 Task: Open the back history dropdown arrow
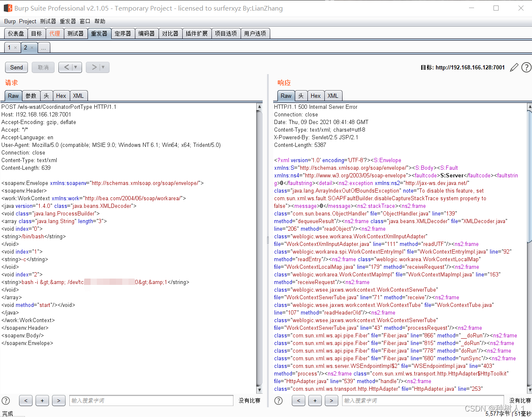[77, 67]
